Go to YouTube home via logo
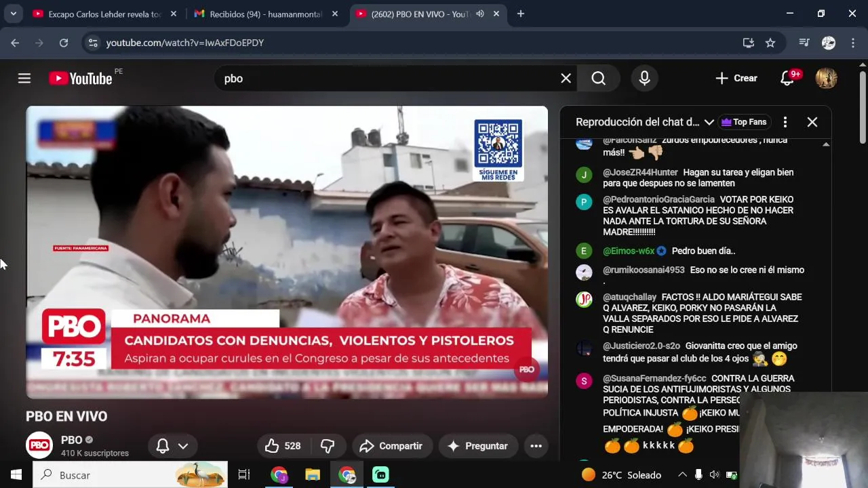Image resolution: width=868 pixels, height=488 pixels. [81, 79]
